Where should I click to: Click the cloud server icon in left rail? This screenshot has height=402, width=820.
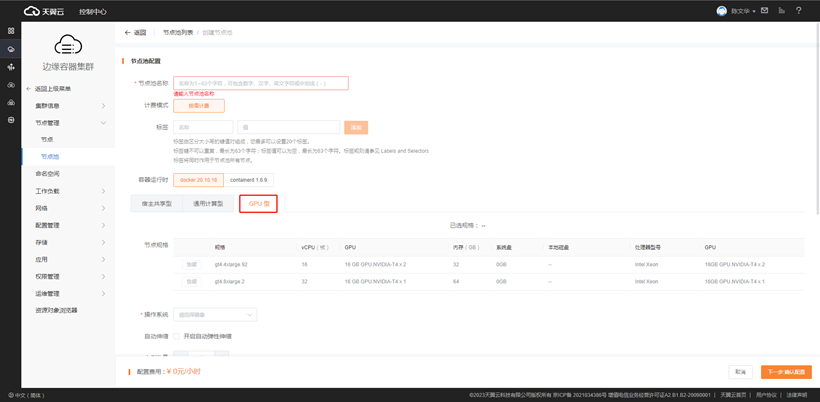click(x=11, y=102)
